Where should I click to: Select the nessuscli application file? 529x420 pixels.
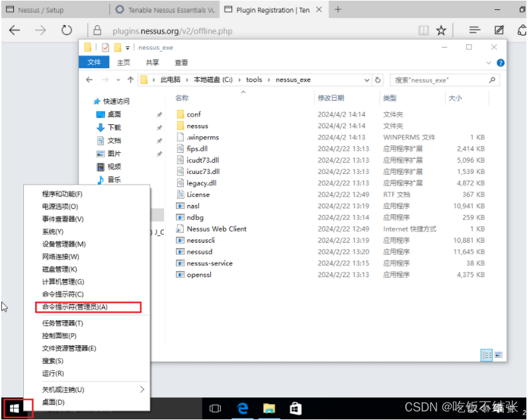(200, 240)
